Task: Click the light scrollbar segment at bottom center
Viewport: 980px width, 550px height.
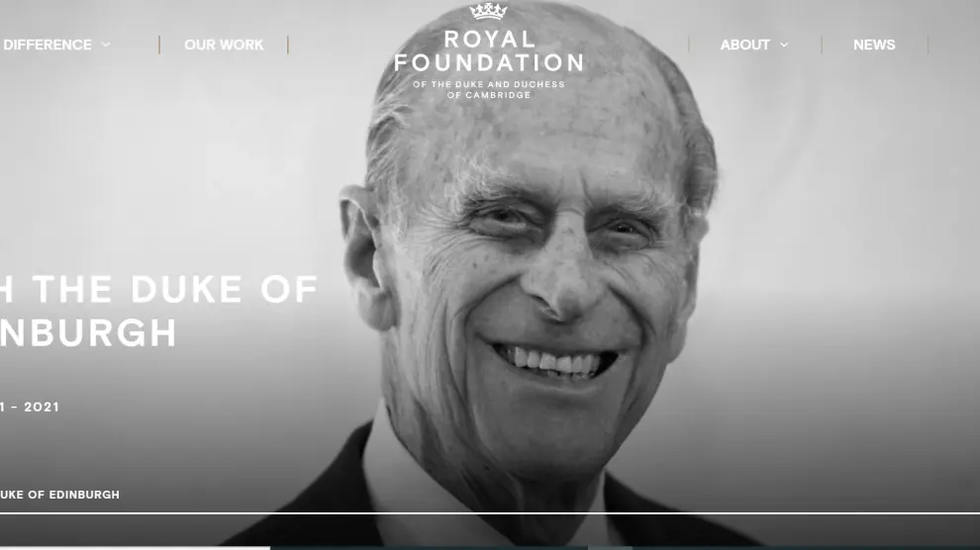Action: 610,548
